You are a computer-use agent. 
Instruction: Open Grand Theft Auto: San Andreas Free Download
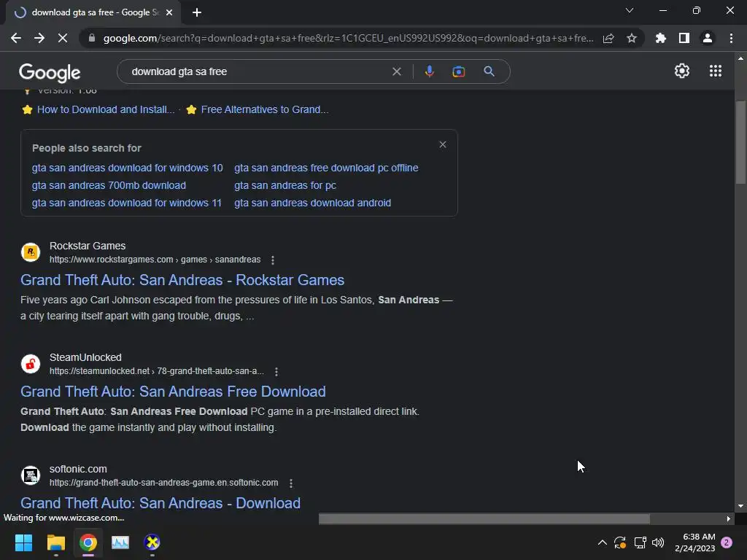pos(173,392)
